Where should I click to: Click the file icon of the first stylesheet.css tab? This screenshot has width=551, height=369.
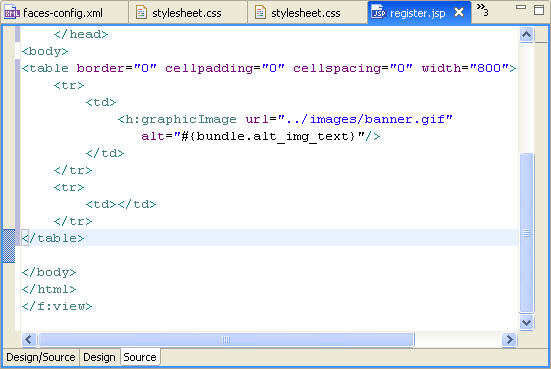(141, 12)
